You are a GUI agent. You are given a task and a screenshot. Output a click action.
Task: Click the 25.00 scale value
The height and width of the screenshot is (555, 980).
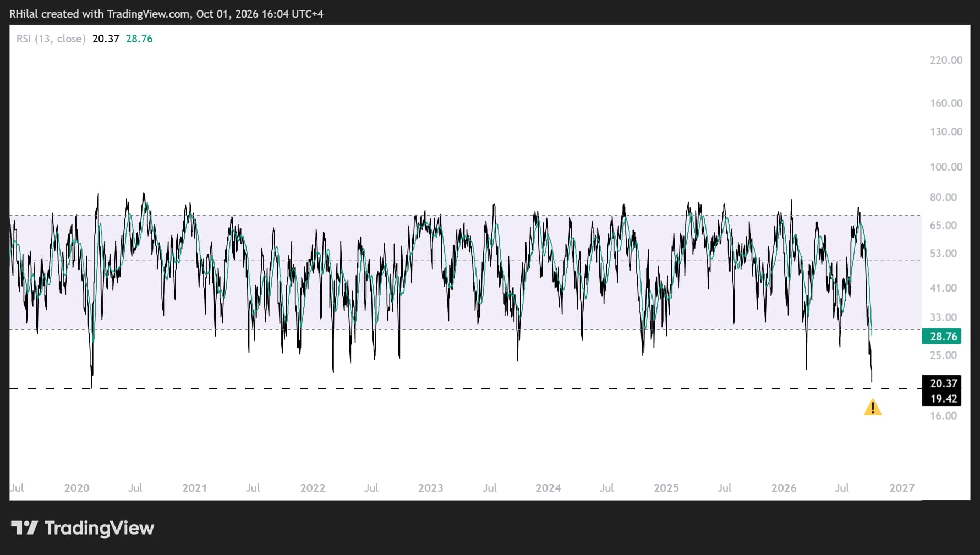pos(943,355)
